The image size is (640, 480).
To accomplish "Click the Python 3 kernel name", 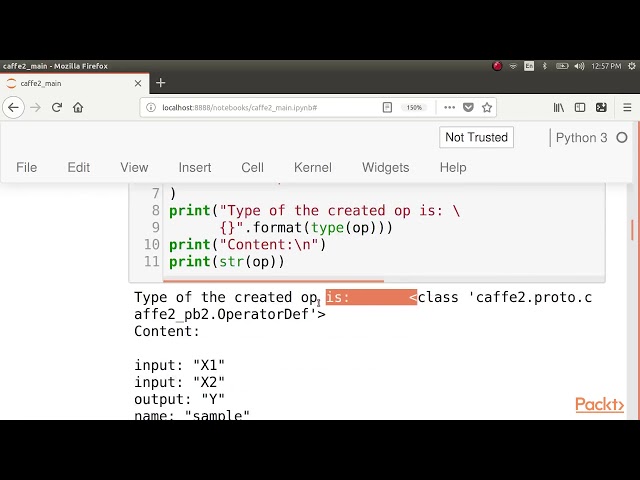I will (x=582, y=138).
